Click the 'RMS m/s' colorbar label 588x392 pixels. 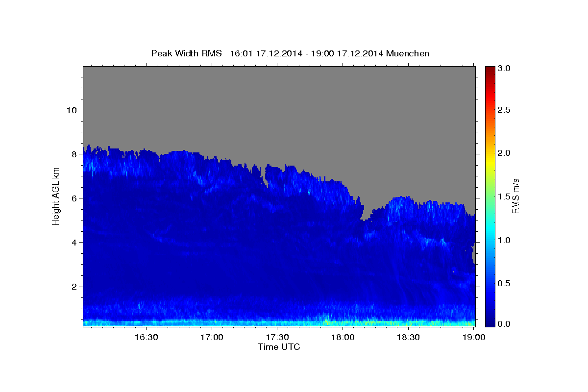tap(515, 196)
